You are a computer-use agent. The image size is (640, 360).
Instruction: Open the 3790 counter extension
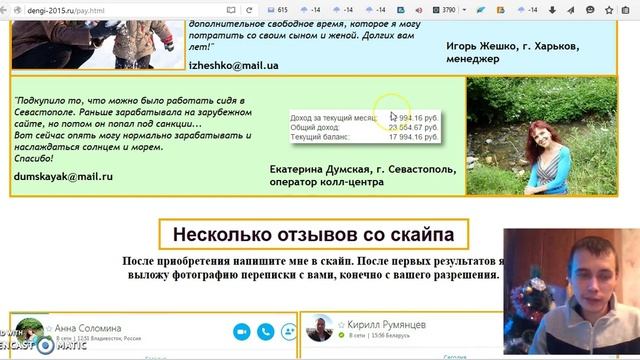(444, 10)
